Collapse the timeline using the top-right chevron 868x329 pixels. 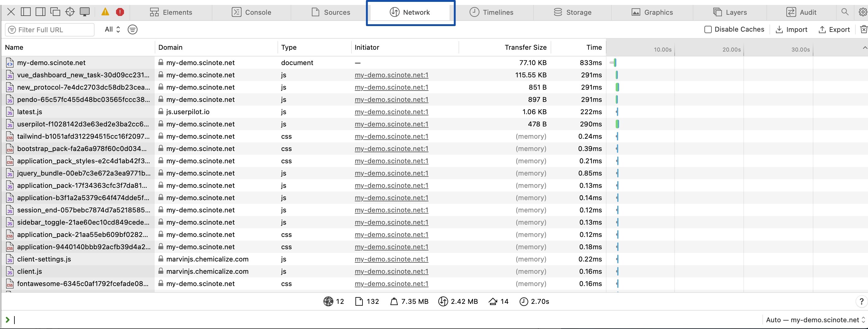[x=864, y=48]
